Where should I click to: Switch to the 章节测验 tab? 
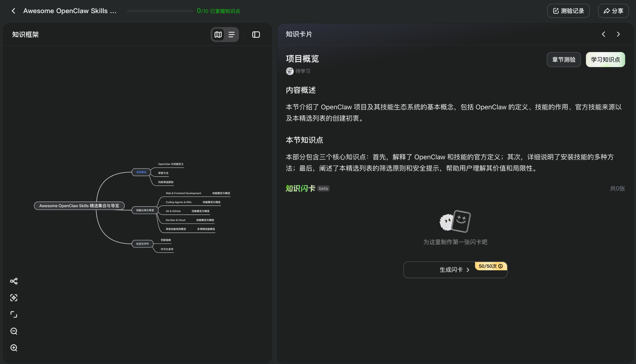(564, 60)
